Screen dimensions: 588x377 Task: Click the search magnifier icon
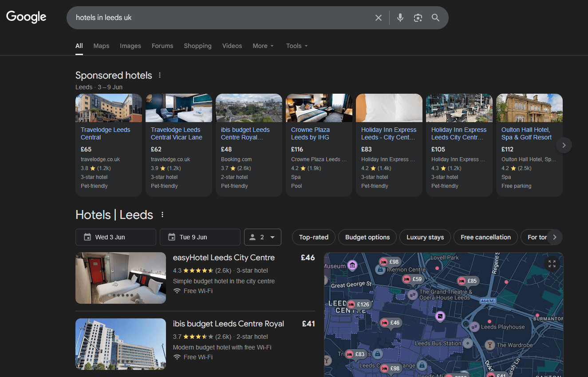tap(435, 18)
